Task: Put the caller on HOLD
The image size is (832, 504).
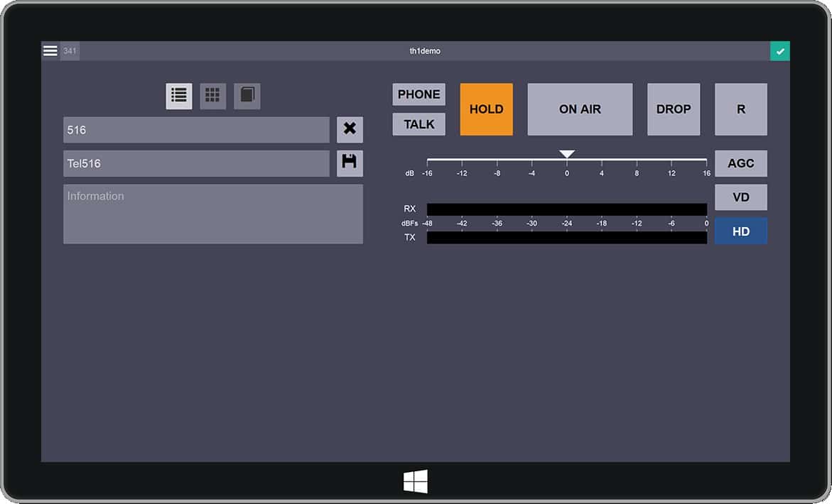Action: coord(486,109)
